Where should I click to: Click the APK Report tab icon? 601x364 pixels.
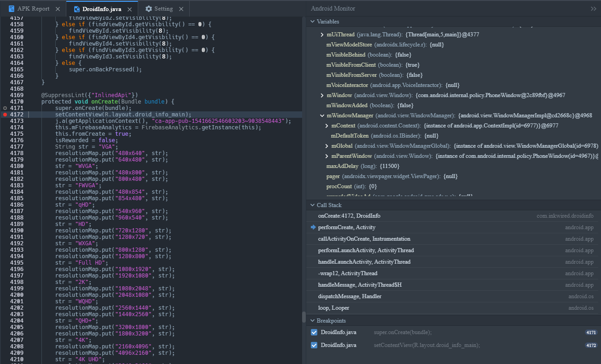coord(12,9)
